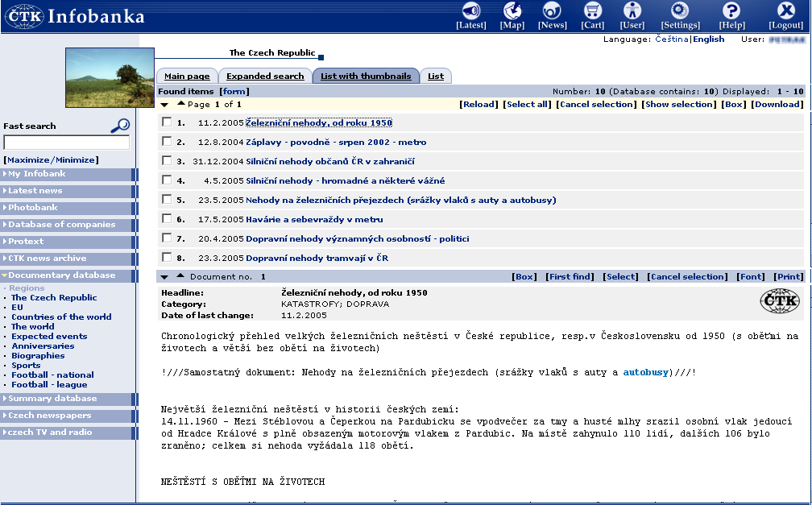Collapse the Documentary database section
The width and height of the screenshot is (812, 505).
68,275
